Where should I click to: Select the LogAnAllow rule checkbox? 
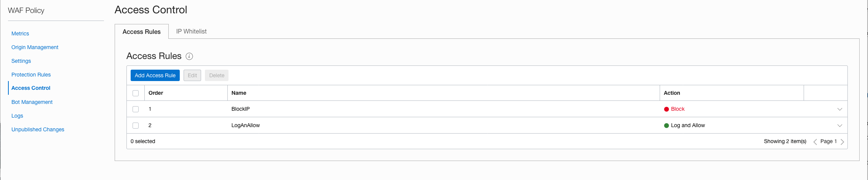pyautogui.click(x=136, y=126)
